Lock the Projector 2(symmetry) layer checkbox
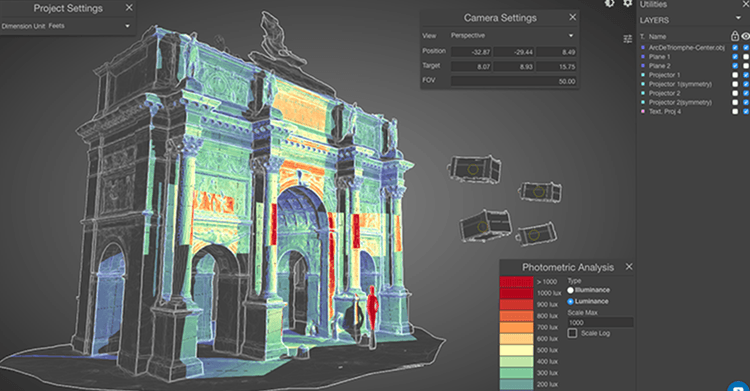The width and height of the screenshot is (750, 391). click(x=735, y=102)
